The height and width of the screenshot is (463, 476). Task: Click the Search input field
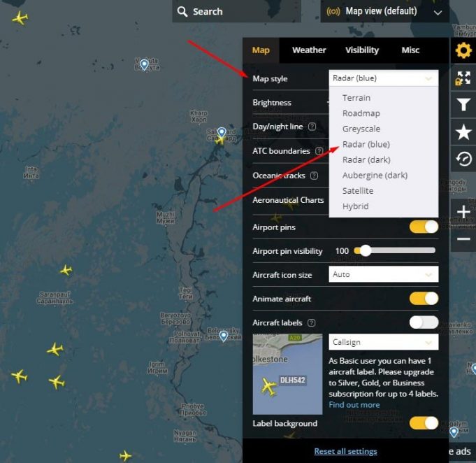(236, 12)
